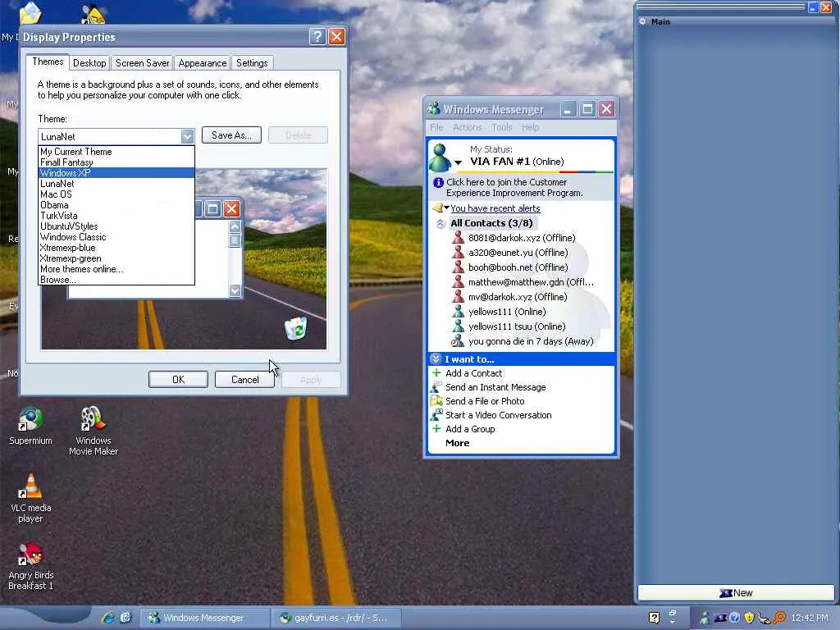Collapse the 'I want to...' section
The image size is (840, 630).
pos(436,359)
